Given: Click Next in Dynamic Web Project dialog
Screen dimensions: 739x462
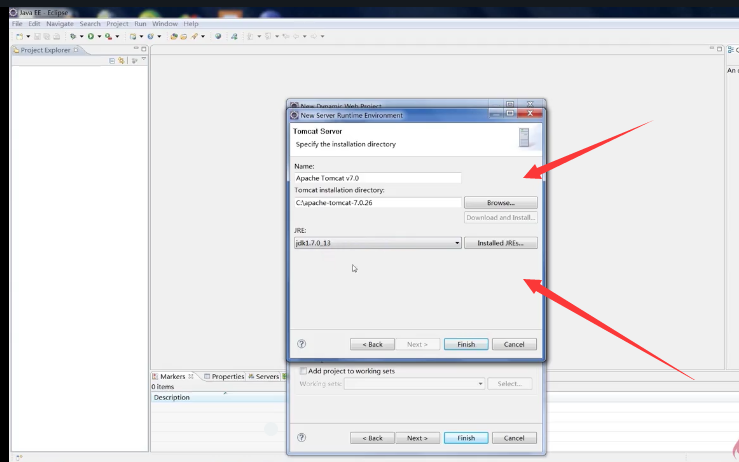Looking at the screenshot, I should [417, 438].
